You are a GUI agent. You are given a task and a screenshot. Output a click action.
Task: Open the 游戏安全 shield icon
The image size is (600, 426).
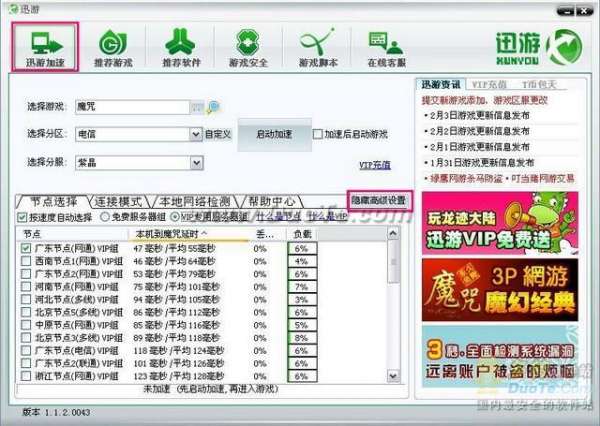248,48
